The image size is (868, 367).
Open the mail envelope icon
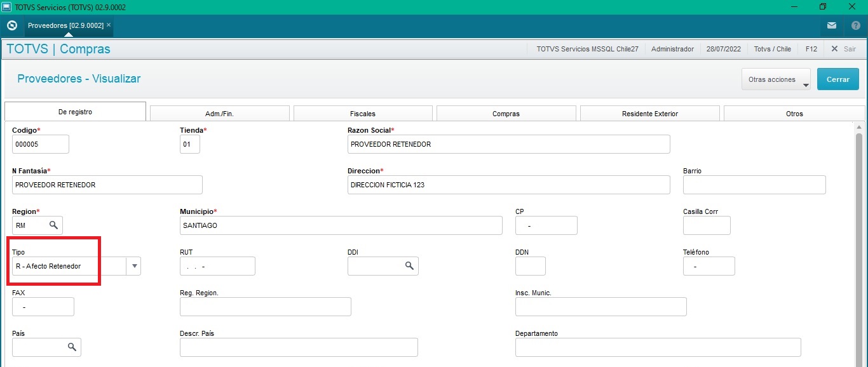(832, 25)
